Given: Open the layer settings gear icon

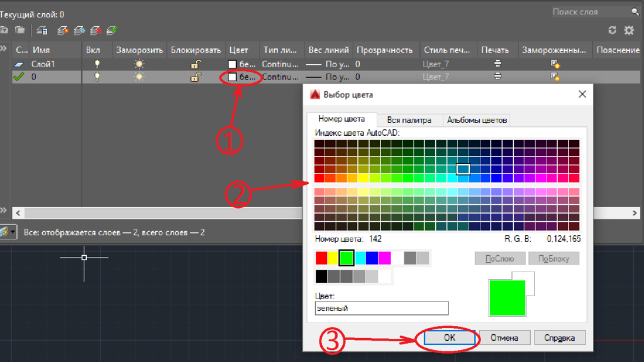Looking at the screenshot, I should tap(628, 30).
